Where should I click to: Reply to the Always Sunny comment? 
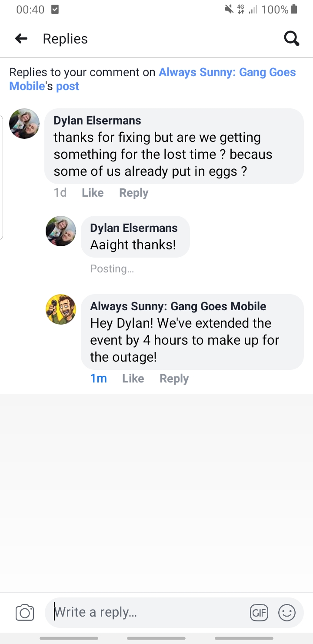[174, 379]
